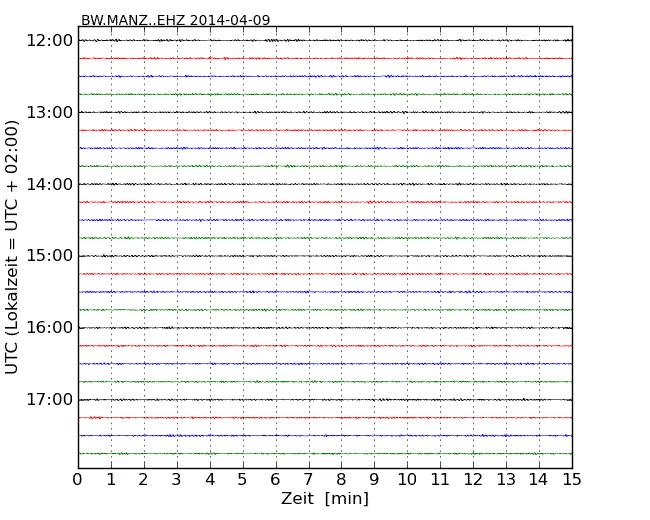Click the 12 tick label on the Zeit axis
Viewport: 650px width, 520px height.
click(473, 479)
